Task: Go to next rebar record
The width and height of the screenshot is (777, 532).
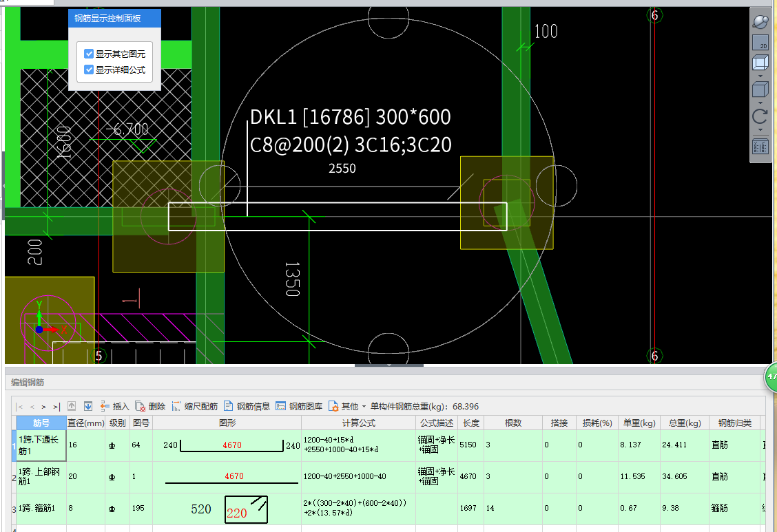Action: (43, 407)
